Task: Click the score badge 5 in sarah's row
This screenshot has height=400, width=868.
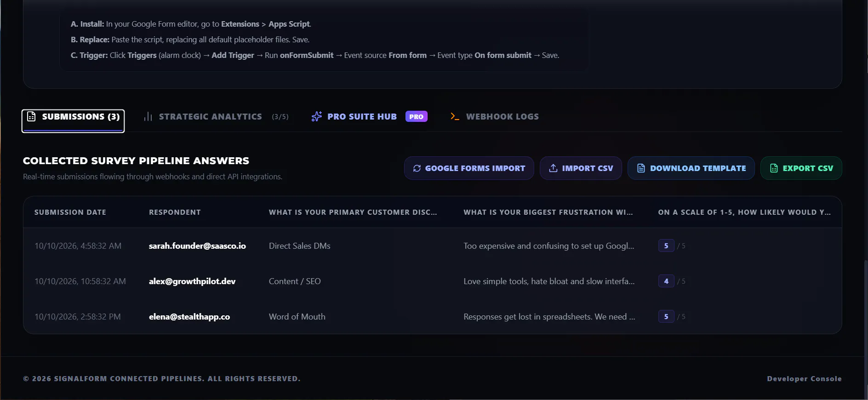Action: click(x=666, y=246)
